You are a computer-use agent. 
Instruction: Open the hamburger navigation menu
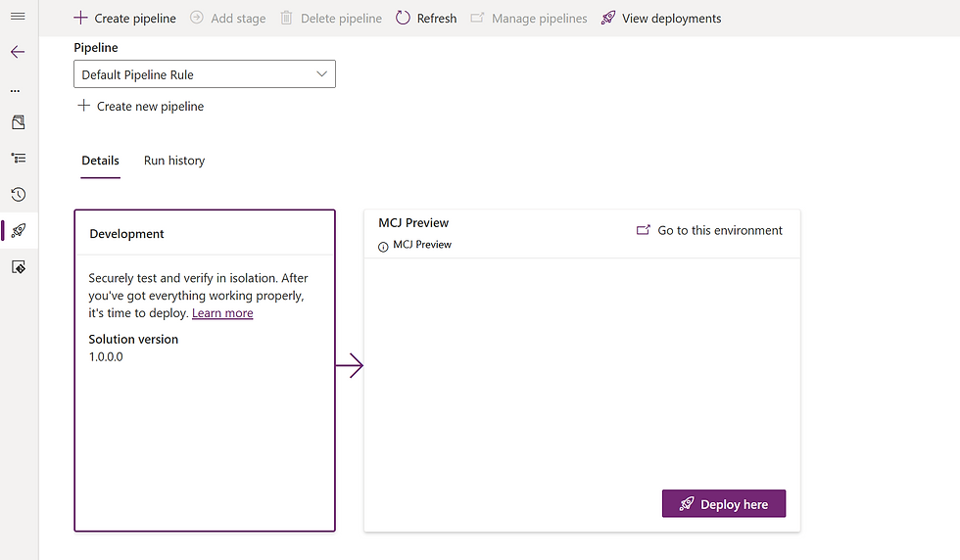[x=18, y=16]
